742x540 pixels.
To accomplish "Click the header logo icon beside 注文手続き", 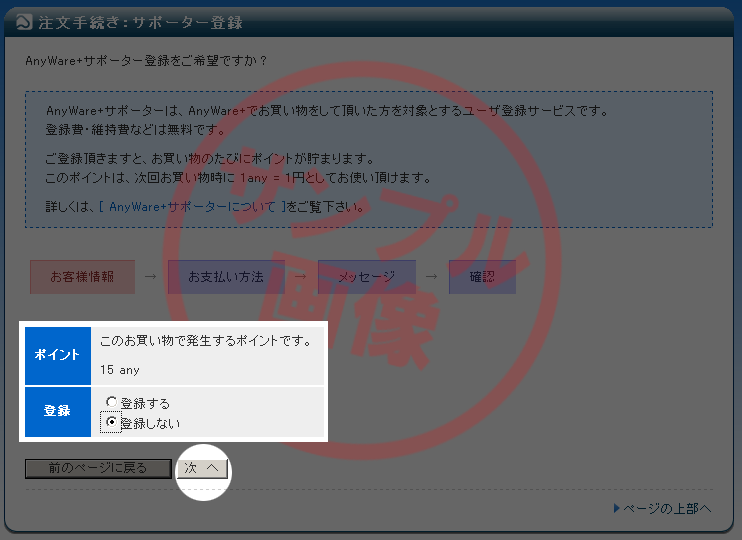I will pos(24,22).
